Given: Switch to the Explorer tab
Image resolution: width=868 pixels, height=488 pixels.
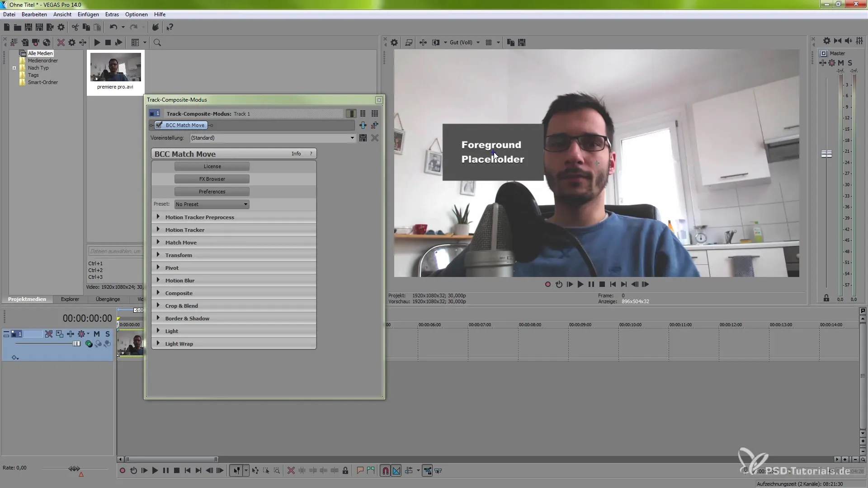Looking at the screenshot, I should point(70,299).
